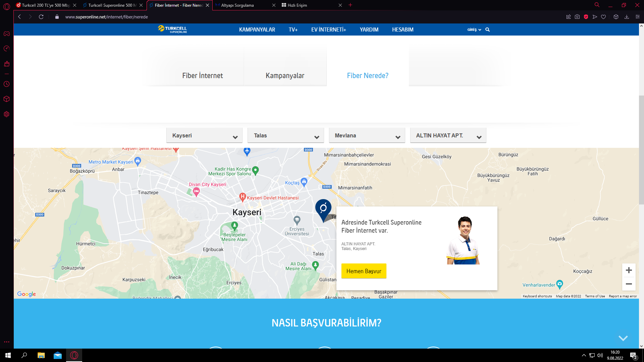Expand the Kayseri city dropdown
Image resolution: width=644 pixels, height=362 pixels.
[x=204, y=136]
